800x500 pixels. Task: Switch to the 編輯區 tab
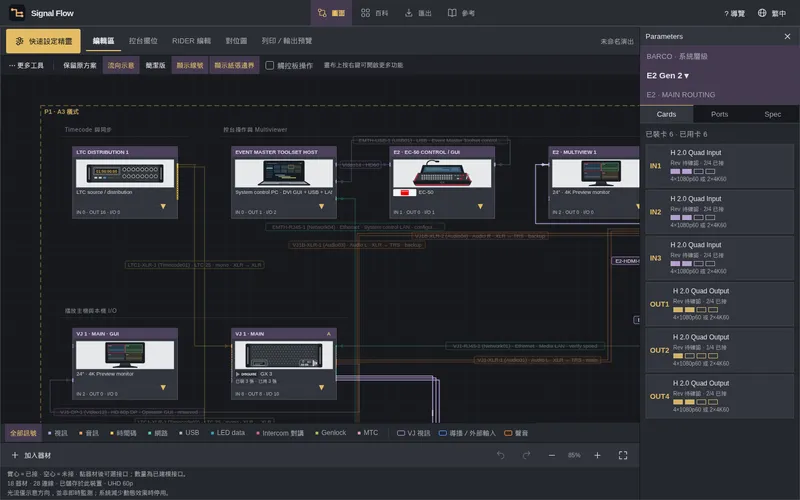click(x=104, y=41)
